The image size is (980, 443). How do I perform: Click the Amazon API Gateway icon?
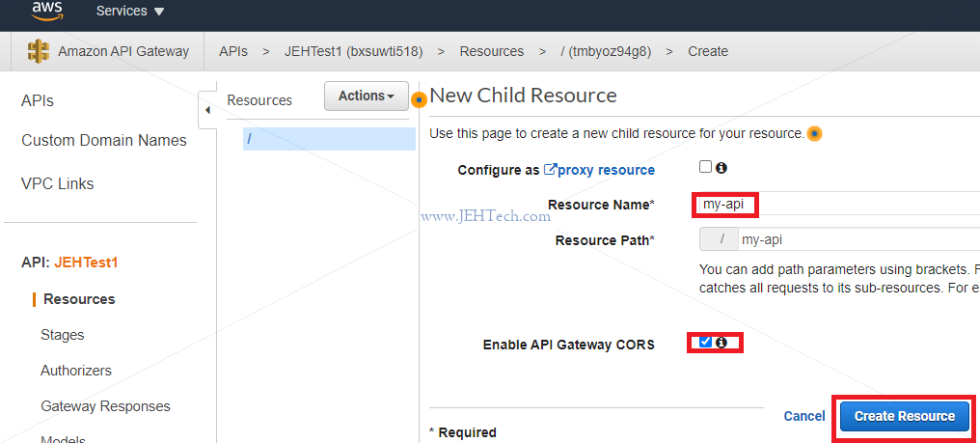39,51
